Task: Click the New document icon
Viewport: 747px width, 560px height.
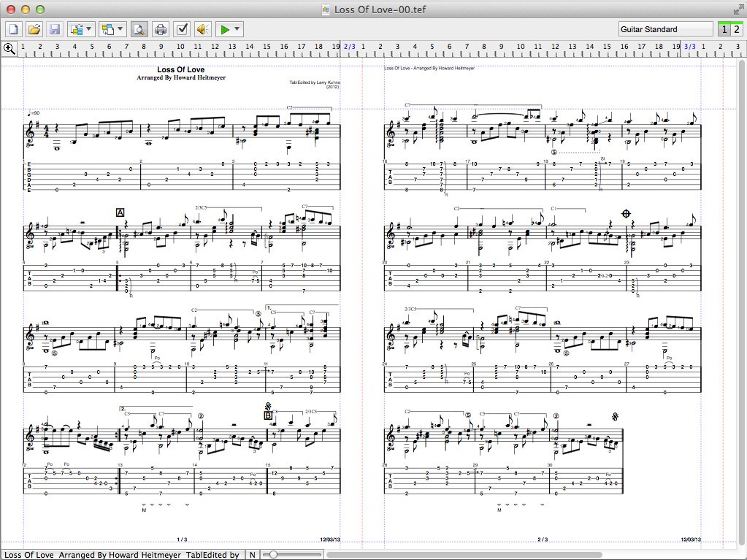Action: coord(13,29)
